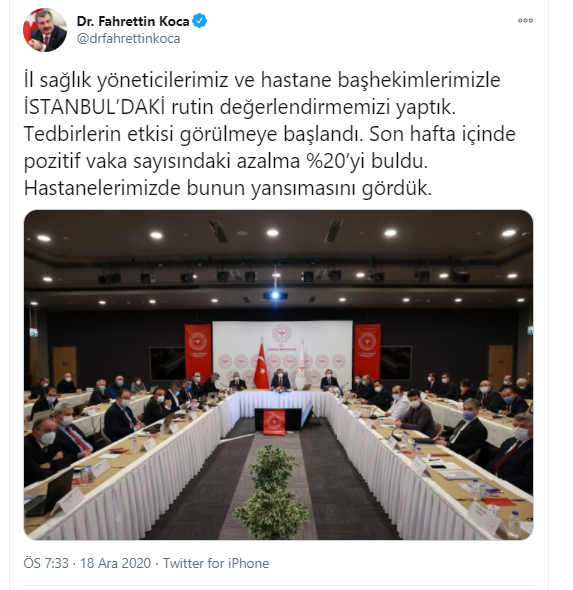Image resolution: width=573 pixels, height=590 pixels.
Task: Click the blue verified badge icon
Action: point(199,21)
